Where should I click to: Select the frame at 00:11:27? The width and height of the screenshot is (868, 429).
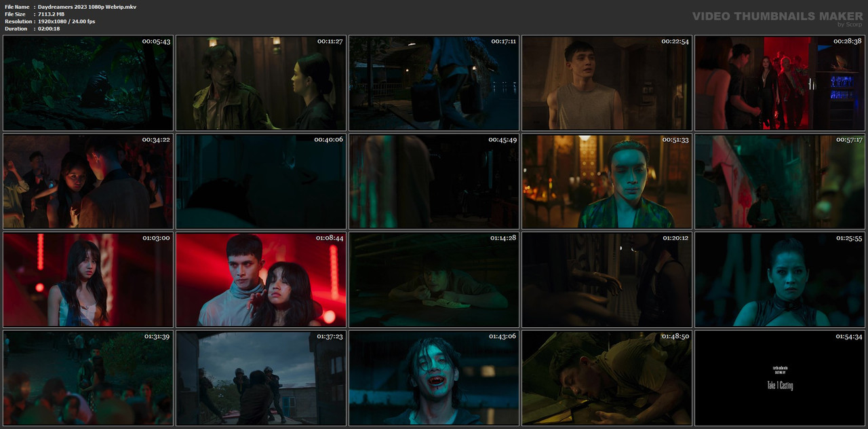click(261, 83)
